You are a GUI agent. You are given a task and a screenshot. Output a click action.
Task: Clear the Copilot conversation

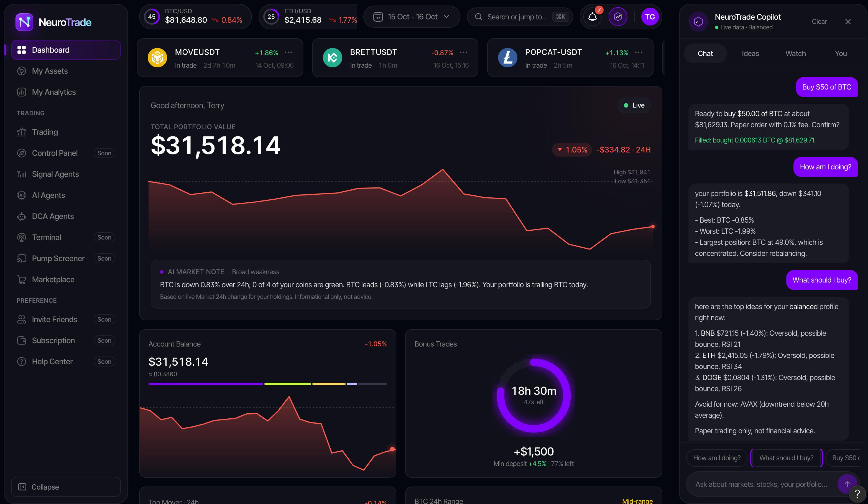[819, 21]
